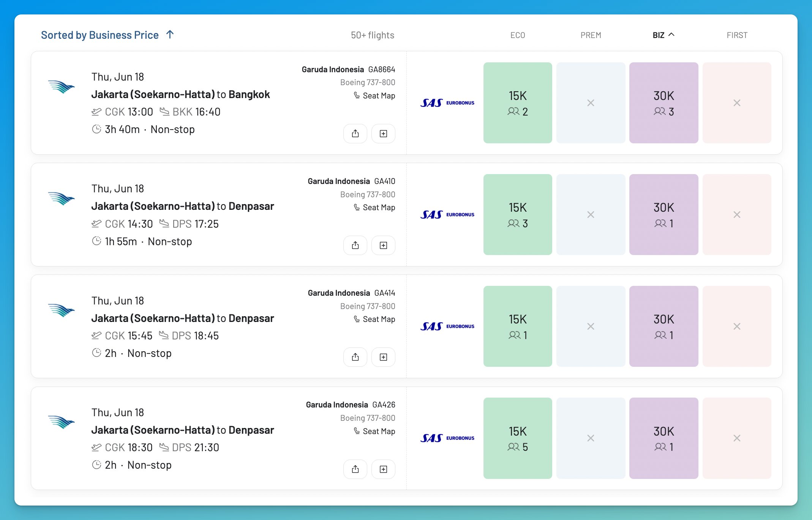Viewport: 812px width, 520px height.
Task: Select 30K business fare for GA426
Action: (664, 438)
